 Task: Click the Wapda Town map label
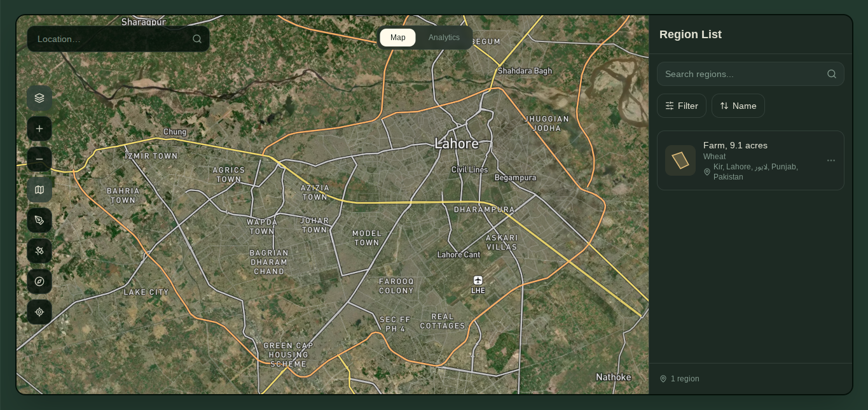(262, 227)
